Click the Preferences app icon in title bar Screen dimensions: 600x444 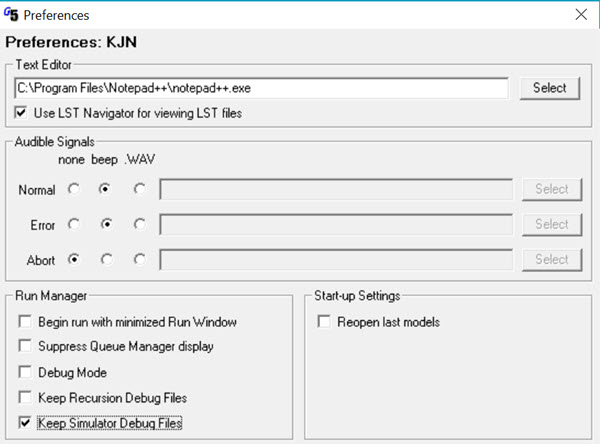[x=12, y=15]
